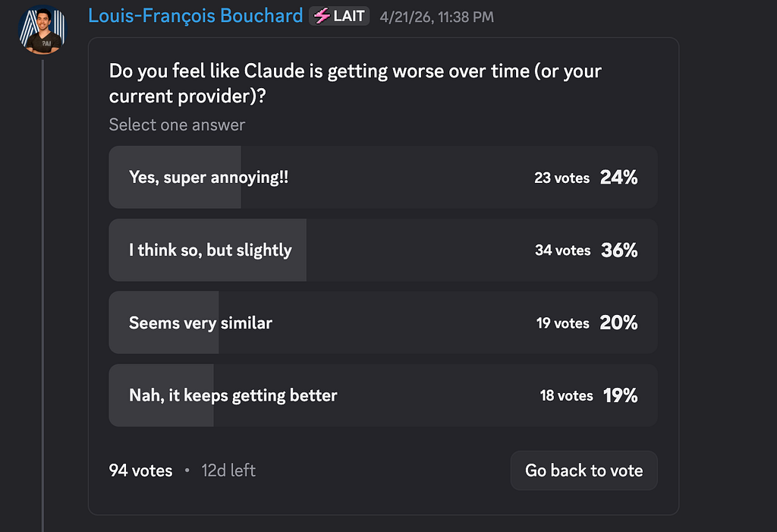
Task: Click the Go back to vote button
Action: (x=584, y=471)
